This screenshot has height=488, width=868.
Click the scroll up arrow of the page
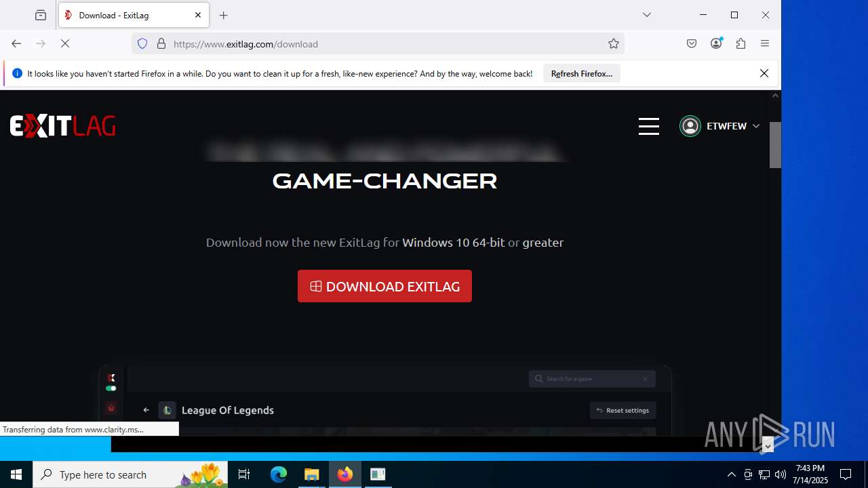tap(775, 96)
